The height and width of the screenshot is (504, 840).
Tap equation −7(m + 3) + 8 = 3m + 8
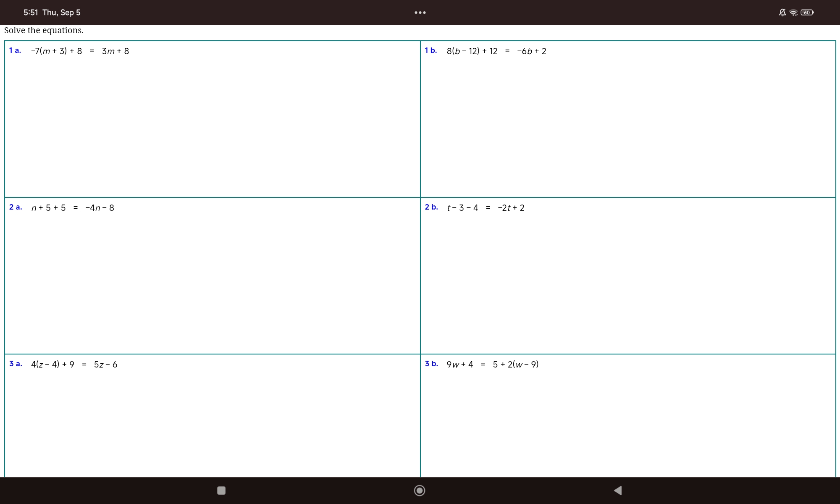coord(80,51)
